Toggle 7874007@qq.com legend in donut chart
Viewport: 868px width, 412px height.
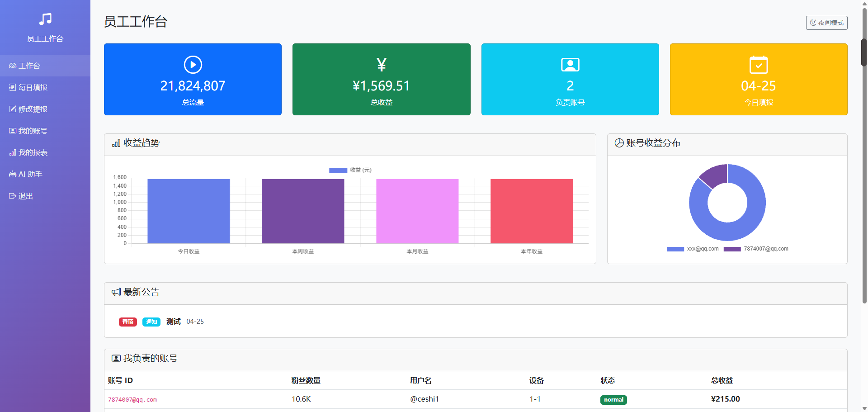(x=756, y=249)
